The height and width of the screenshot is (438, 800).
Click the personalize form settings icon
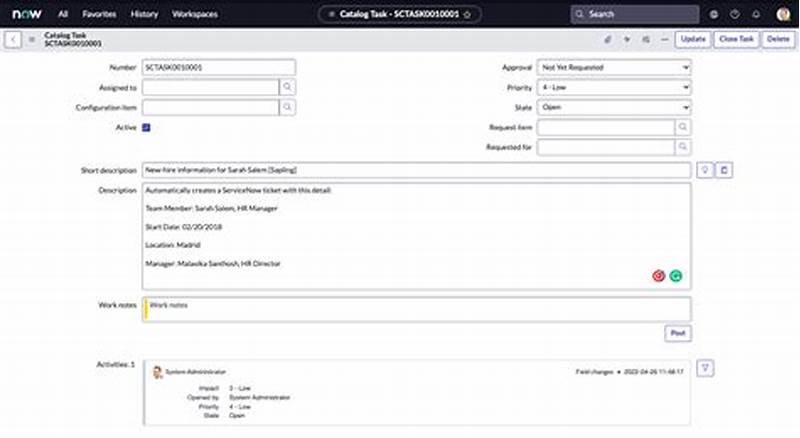pos(646,39)
